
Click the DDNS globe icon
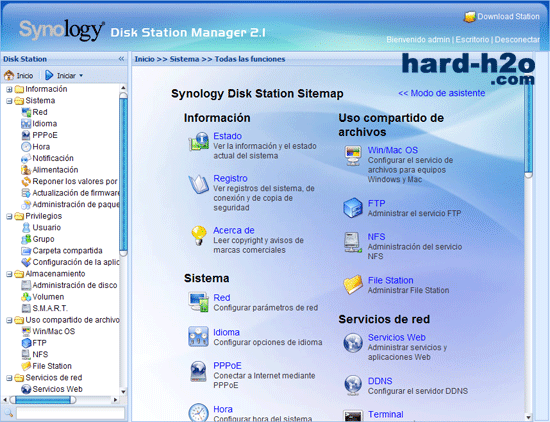[353, 385]
